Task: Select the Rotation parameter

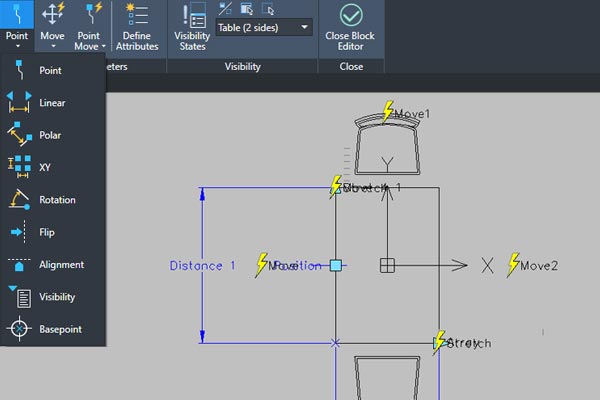Action: click(56, 200)
